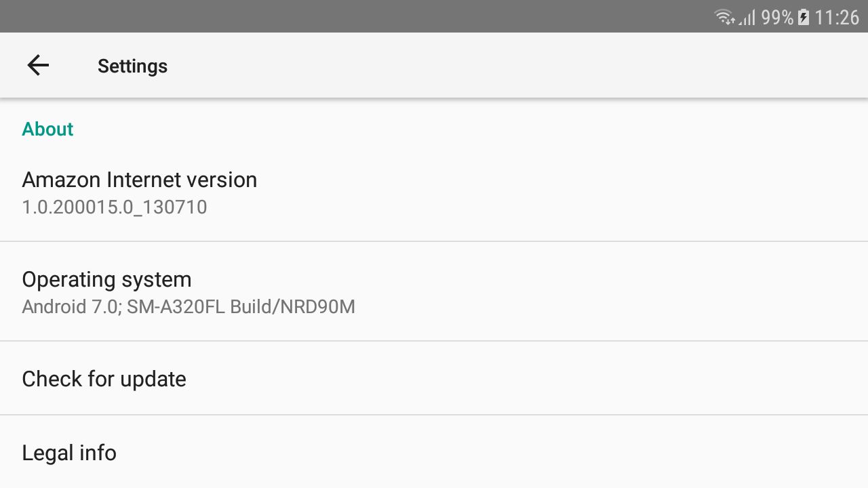This screenshot has width=868, height=488.
Task: Go back using the arrow icon
Action: [38, 65]
